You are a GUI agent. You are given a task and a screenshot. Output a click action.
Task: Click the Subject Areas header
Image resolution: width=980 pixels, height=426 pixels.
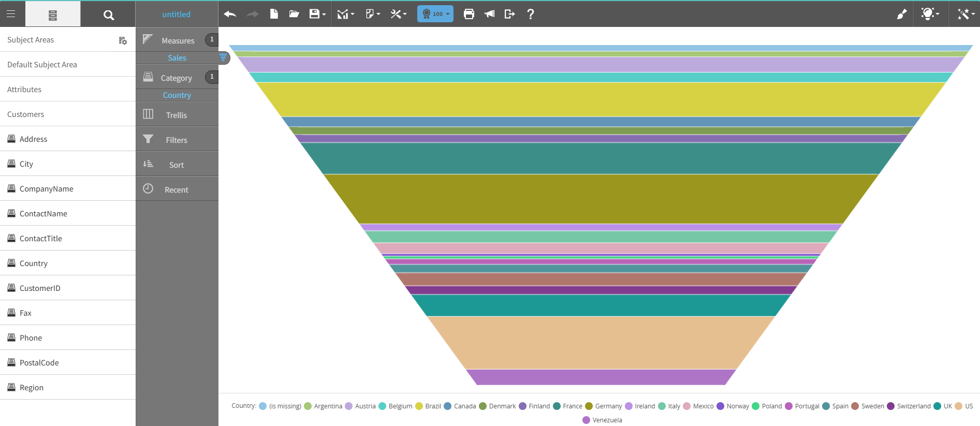tap(31, 40)
